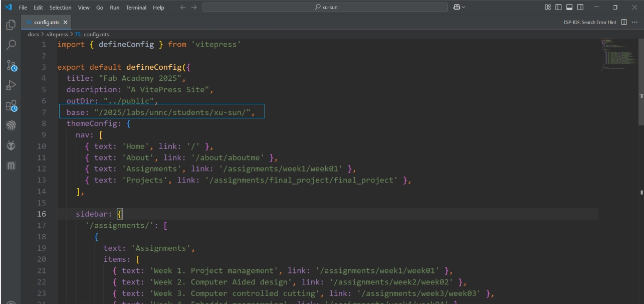
Task: Open Copilot chat icon in title bar
Action: click(x=457, y=7)
